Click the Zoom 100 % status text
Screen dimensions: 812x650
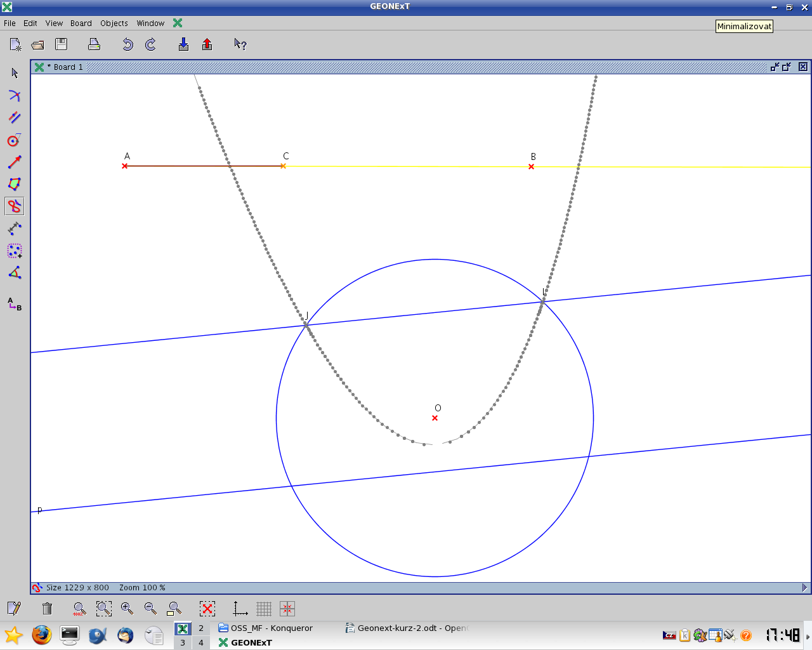click(142, 588)
